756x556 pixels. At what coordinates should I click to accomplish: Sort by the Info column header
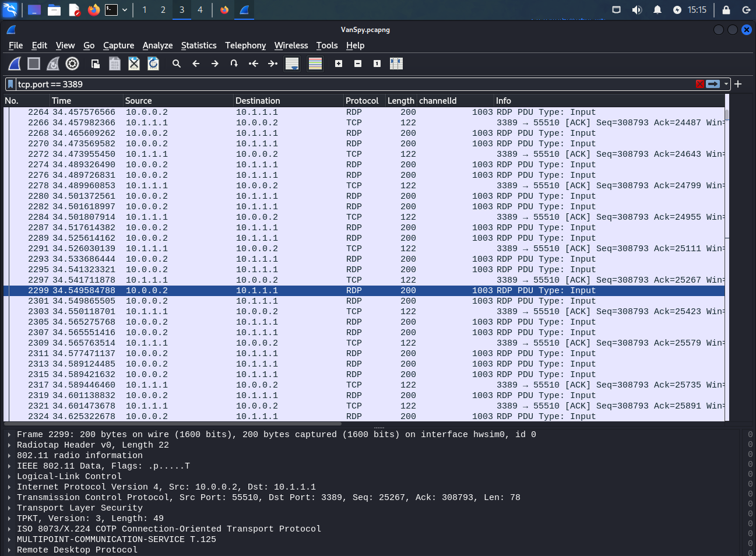tap(610, 101)
